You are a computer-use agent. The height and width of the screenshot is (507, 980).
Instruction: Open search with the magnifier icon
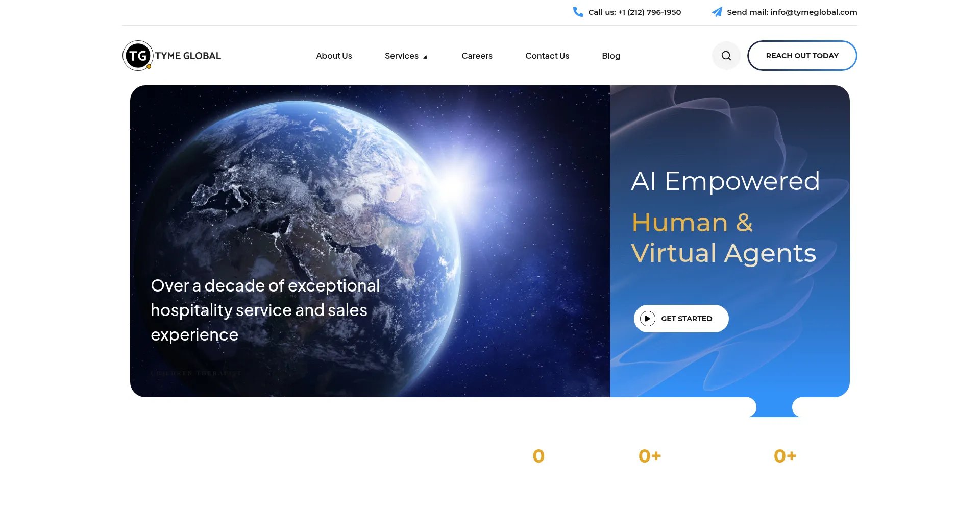[x=726, y=56]
